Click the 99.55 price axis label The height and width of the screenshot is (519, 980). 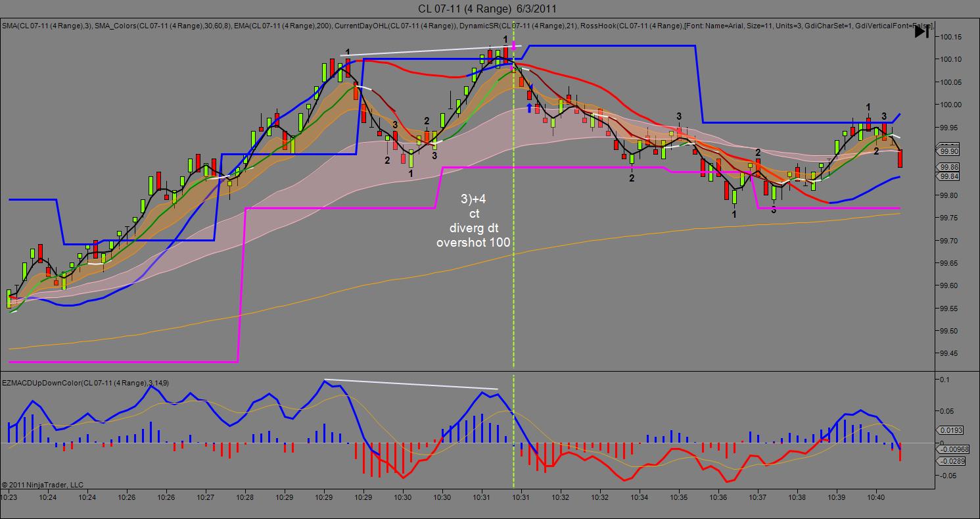click(x=948, y=309)
